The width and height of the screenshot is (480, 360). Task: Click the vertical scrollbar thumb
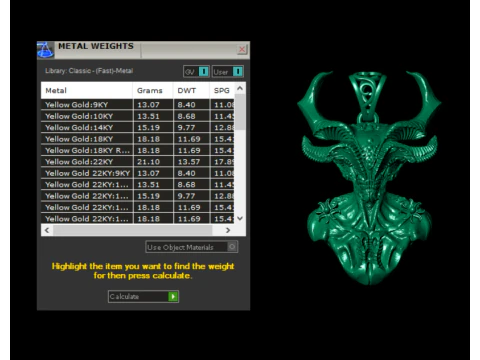[x=240, y=112]
